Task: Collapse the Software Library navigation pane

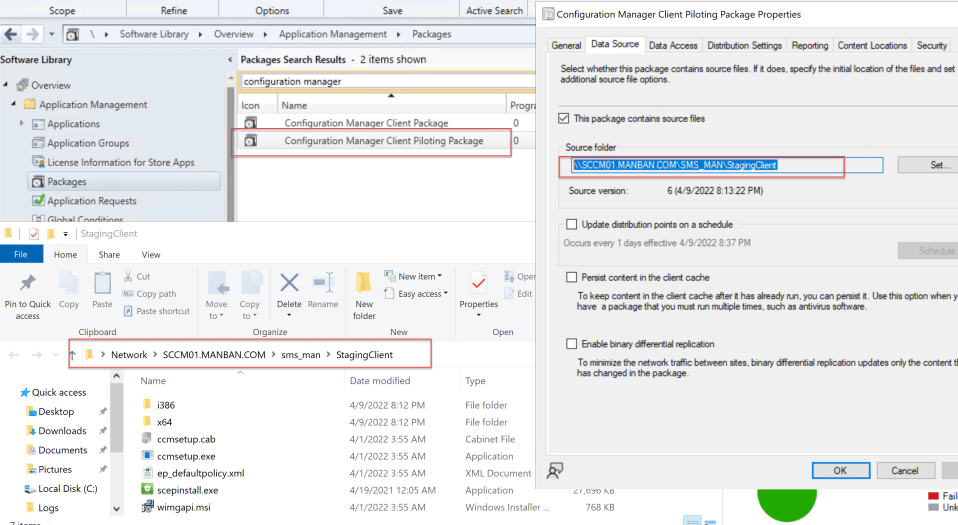Action: click(x=230, y=59)
